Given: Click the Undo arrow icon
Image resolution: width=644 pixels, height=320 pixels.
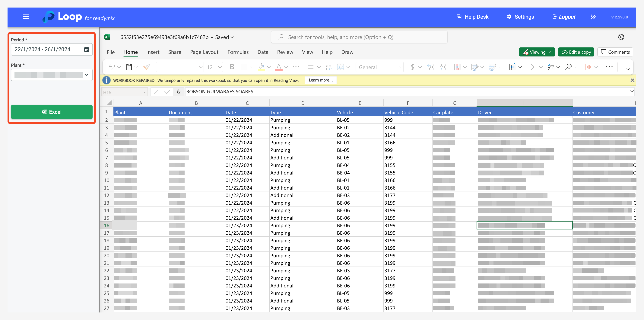Looking at the screenshot, I should 112,67.
